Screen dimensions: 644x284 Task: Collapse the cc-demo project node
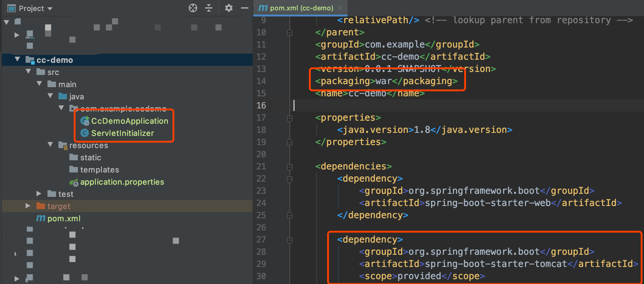pyautogui.click(x=17, y=60)
